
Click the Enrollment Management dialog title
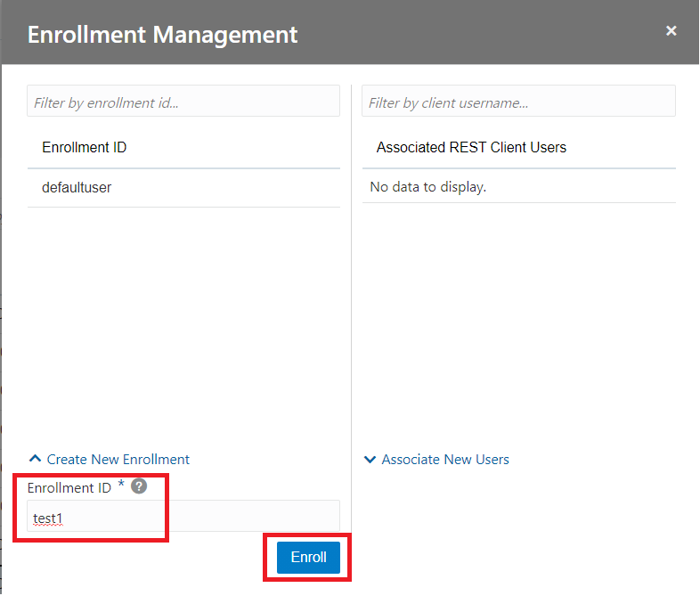coord(162,35)
